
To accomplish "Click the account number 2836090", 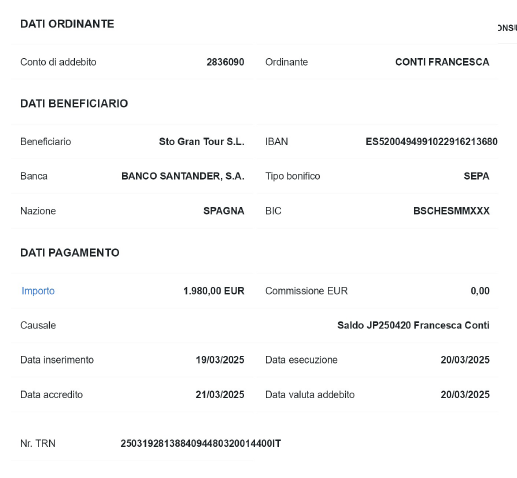I will point(225,62).
